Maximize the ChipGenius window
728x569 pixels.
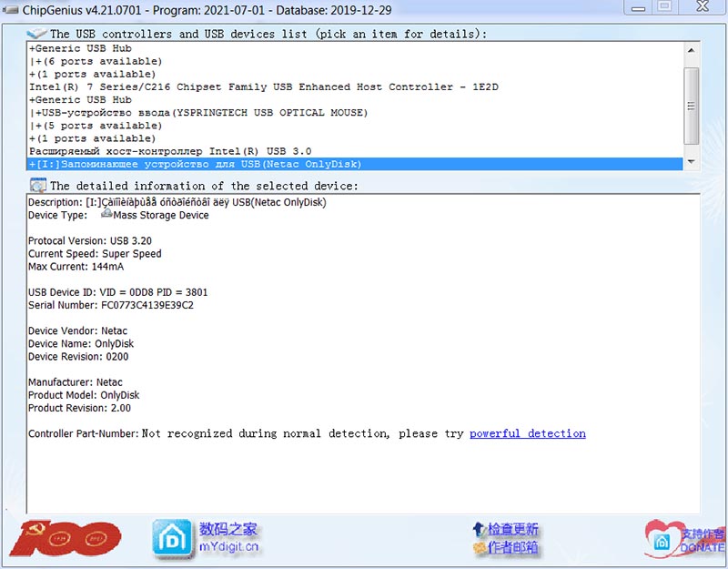click(x=665, y=7)
